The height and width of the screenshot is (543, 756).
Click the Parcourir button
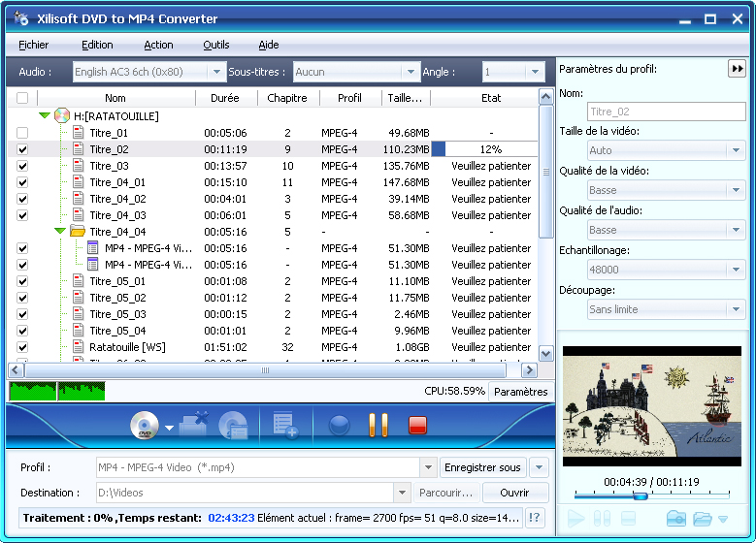(446, 493)
